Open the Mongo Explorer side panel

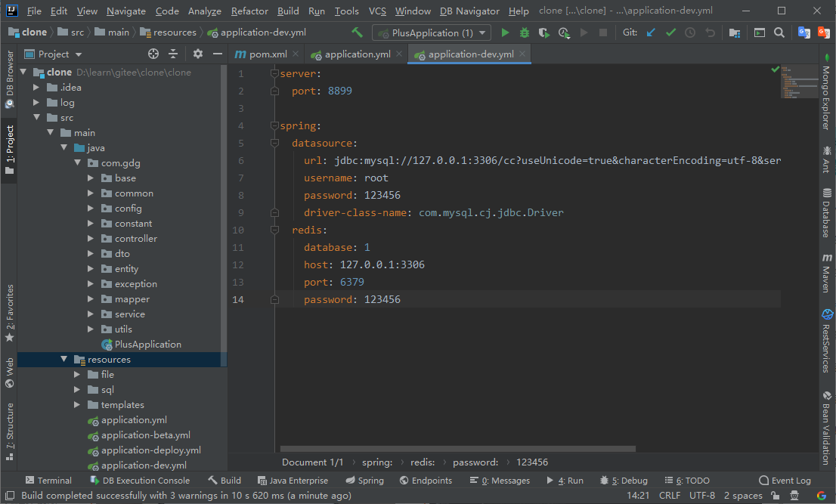coord(826,91)
